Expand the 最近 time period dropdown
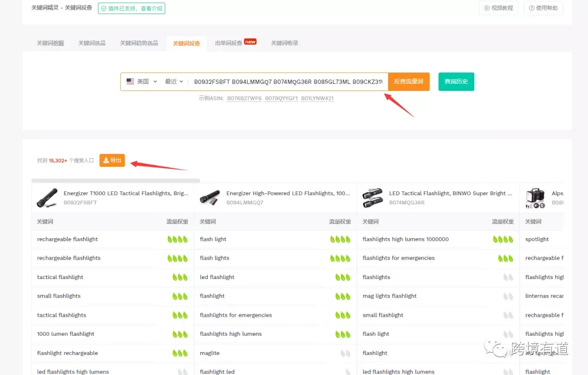The image size is (588, 375). 174,81
